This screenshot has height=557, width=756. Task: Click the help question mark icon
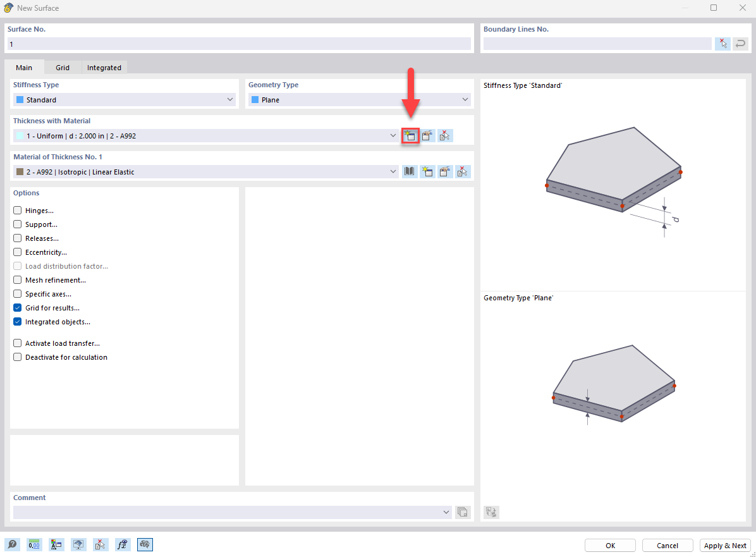click(x=12, y=544)
